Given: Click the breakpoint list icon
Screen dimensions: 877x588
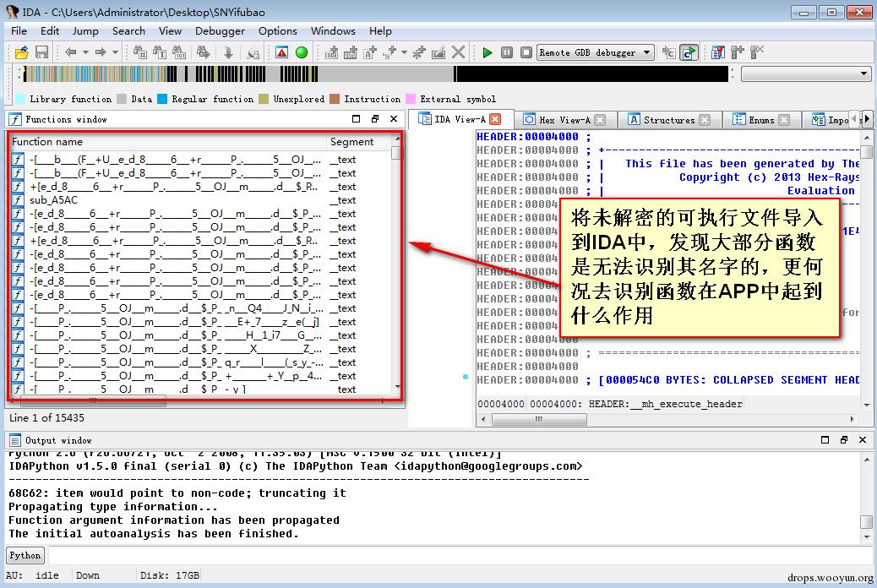Looking at the screenshot, I should (x=717, y=52).
